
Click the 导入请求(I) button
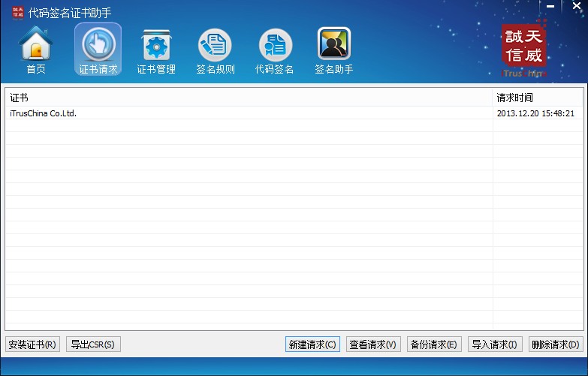point(495,344)
